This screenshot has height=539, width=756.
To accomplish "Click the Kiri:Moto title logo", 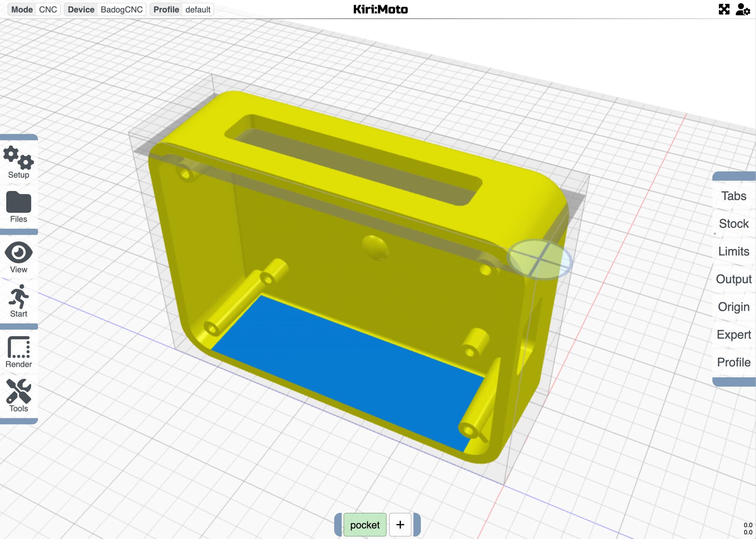I will click(380, 9).
